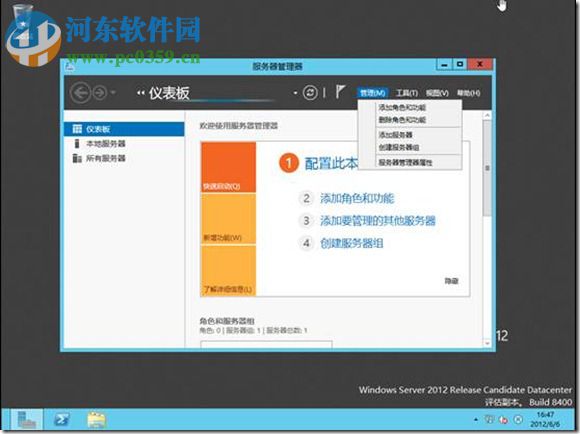Click the 快速启动(Q) orange tile
Screen dimensions: 580x434
pos(228,167)
